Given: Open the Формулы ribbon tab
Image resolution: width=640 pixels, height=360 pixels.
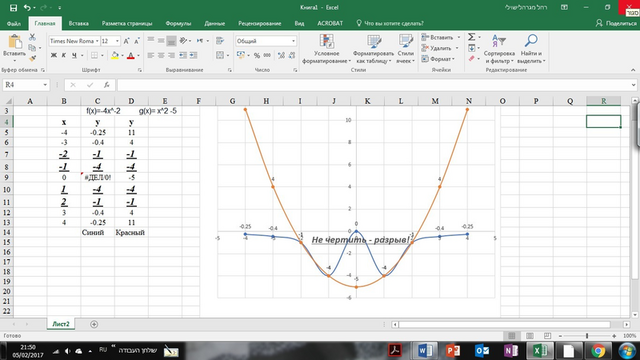Looking at the screenshot, I should tap(178, 23).
